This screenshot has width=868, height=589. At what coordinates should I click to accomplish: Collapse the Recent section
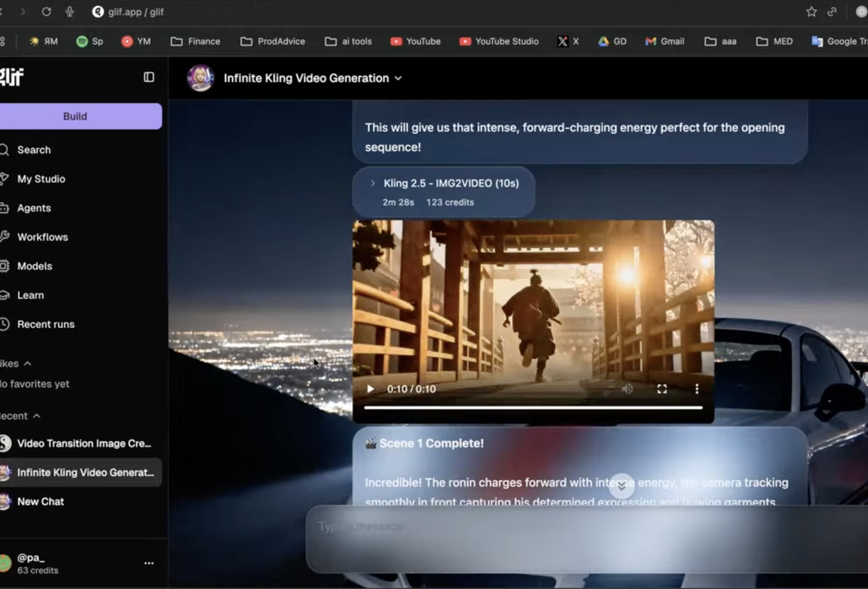point(37,416)
